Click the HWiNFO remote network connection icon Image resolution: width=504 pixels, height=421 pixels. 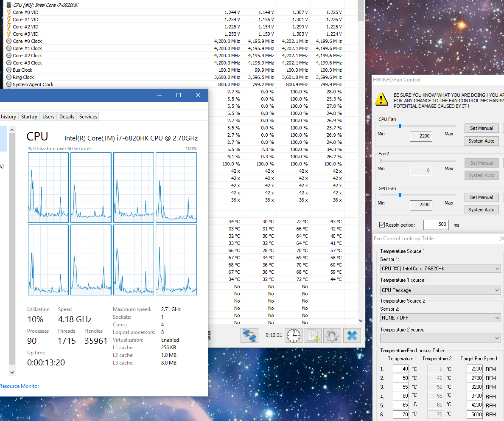pos(249,335)
